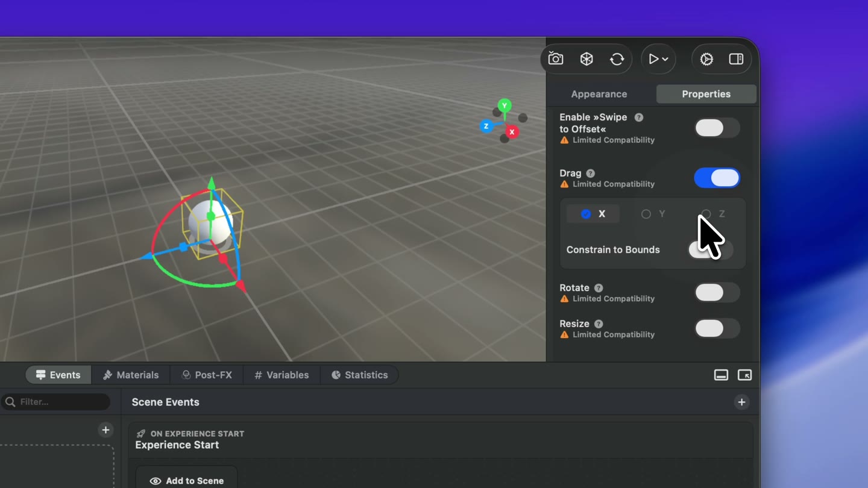Open the camera snapshot tool
This screenshot has width=868, height=488.
click(556, 58)
